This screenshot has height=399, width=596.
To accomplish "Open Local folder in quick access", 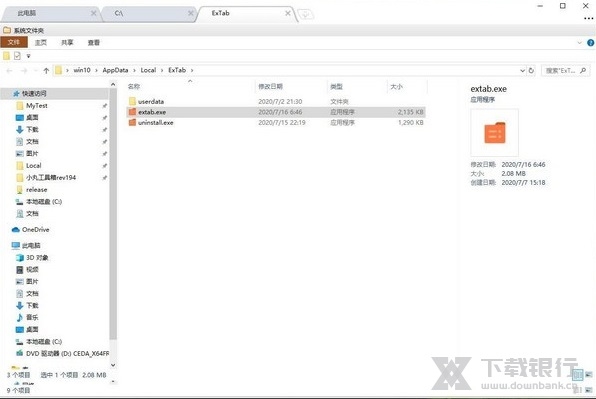I will [33, 166].
